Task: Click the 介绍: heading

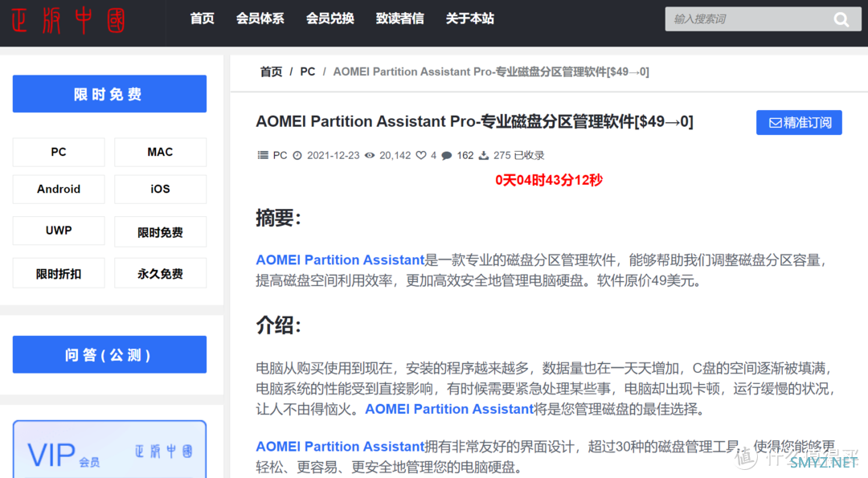Action: [278, 325]
